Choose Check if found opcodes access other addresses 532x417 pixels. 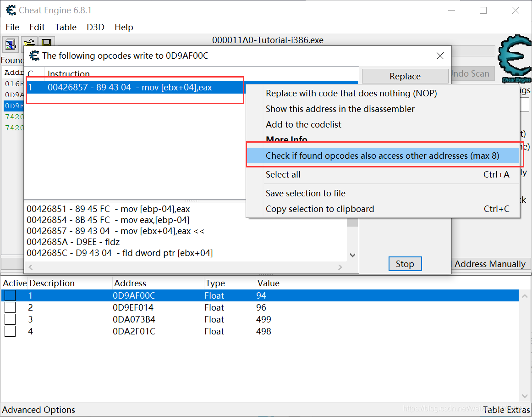[x=383, y=156]
